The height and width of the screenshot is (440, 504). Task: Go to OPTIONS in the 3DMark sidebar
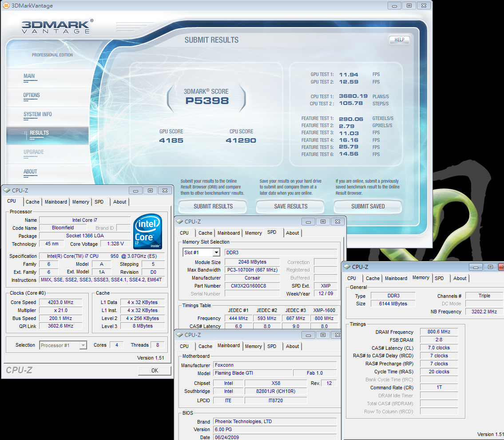pos(32,95)
